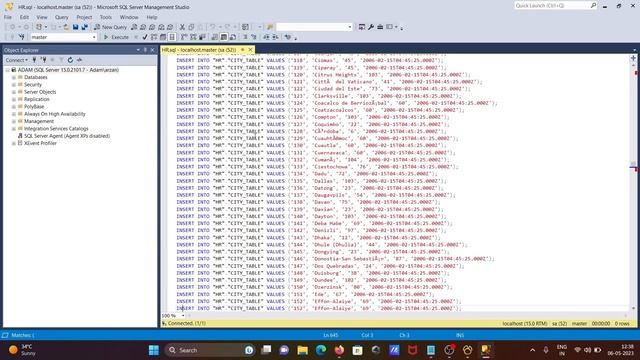Click Include Actual Execution Plan icon

(x=184, y=37)
